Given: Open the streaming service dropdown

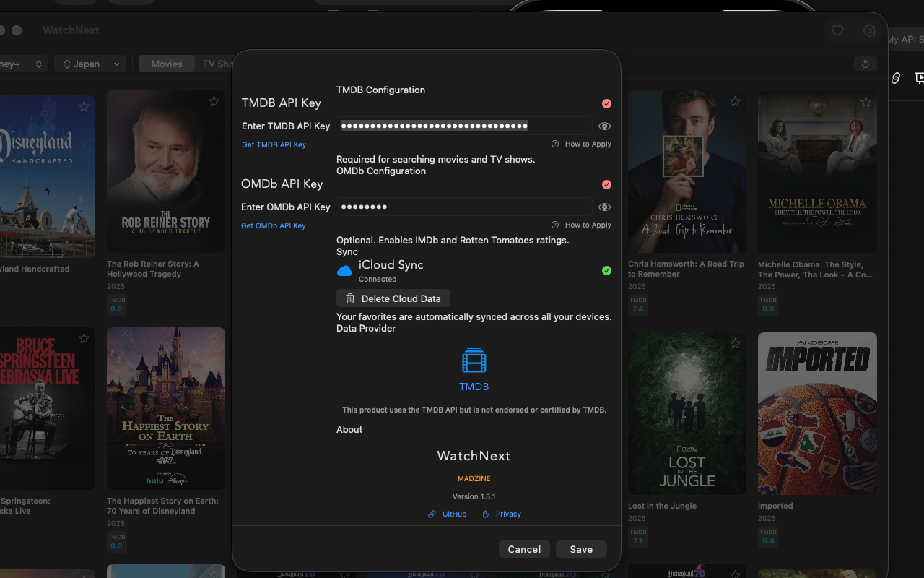Looking at the screenshot, I should click(22, 64).
